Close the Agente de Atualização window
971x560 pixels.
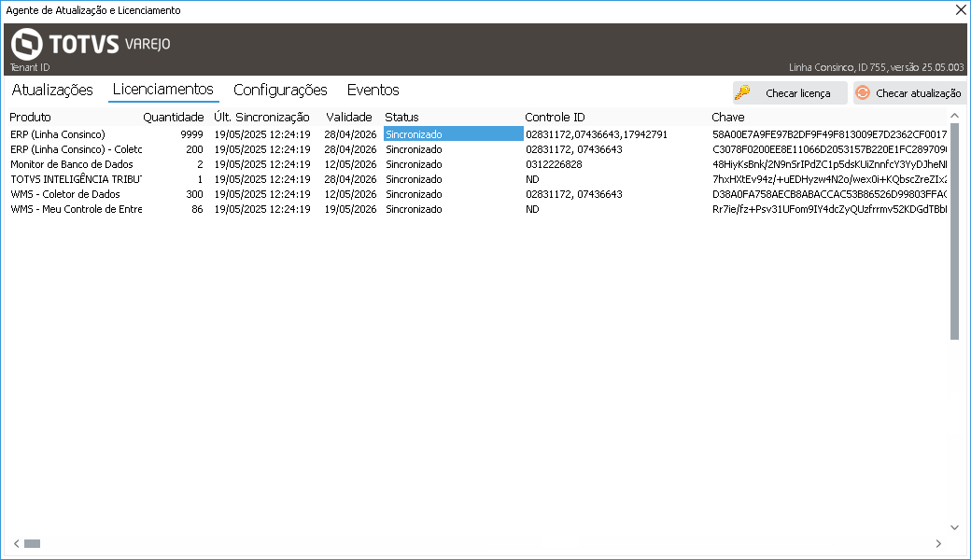tap(961, 10)
